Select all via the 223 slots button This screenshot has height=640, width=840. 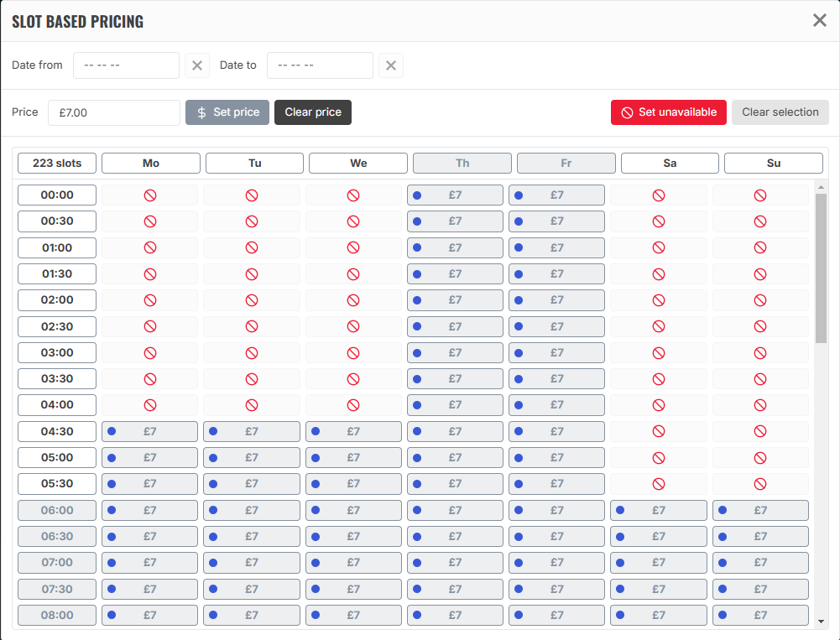[57, 164]
